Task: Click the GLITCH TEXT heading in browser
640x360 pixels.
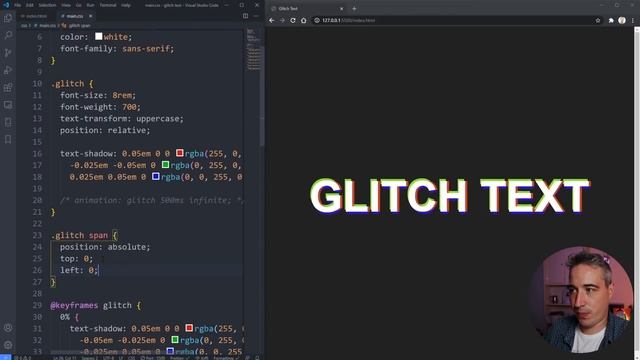Action: [x=449, y=196]
